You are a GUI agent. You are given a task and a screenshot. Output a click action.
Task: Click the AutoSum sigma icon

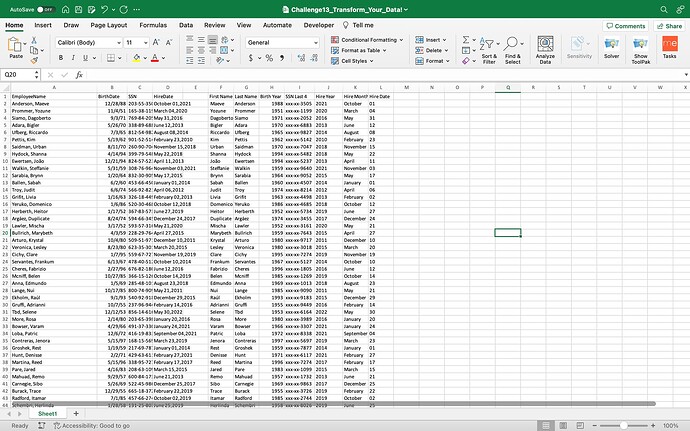[466, 40]
